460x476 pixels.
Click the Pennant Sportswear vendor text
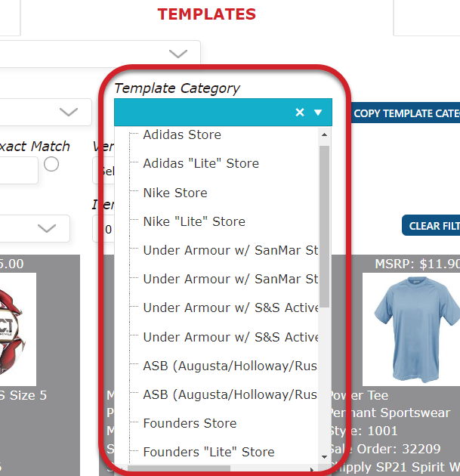point(390,413)
